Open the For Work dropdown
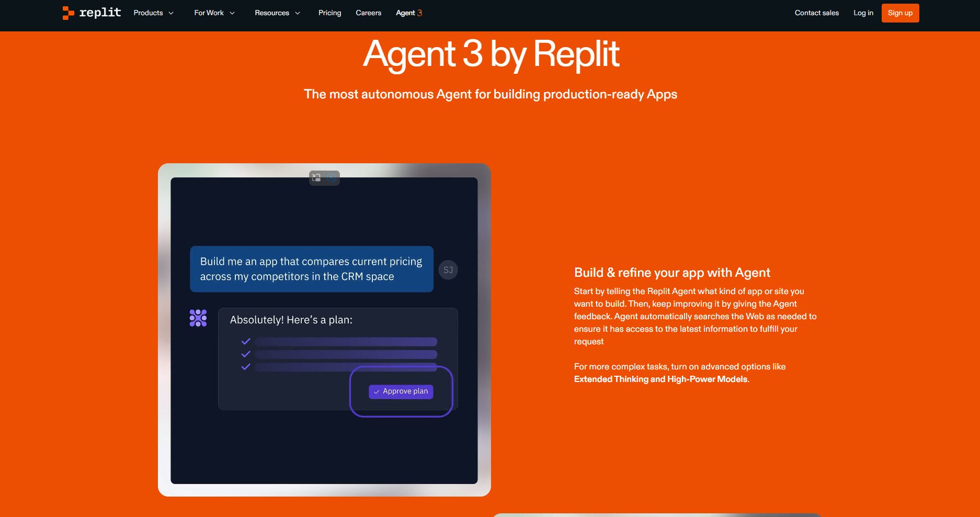 214,13
